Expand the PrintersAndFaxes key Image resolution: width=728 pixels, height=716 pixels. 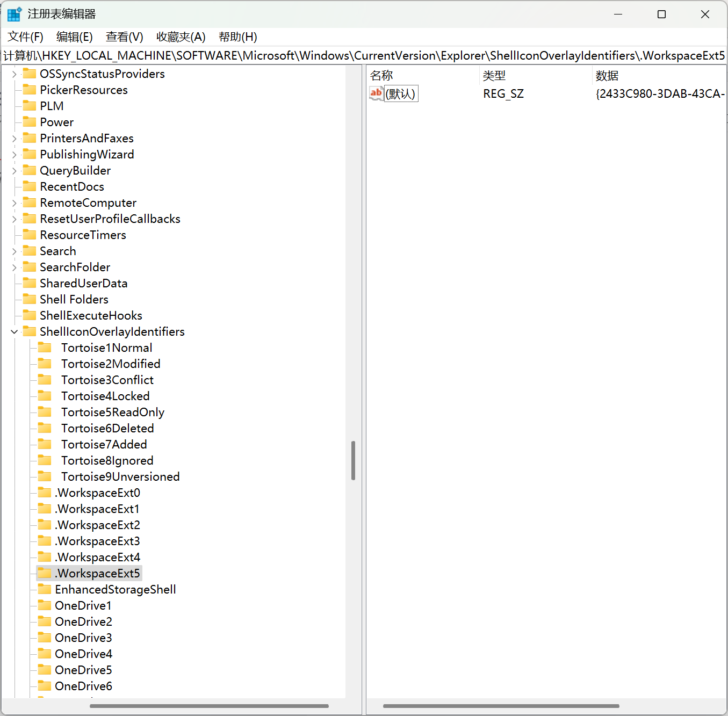coord(15,139)
